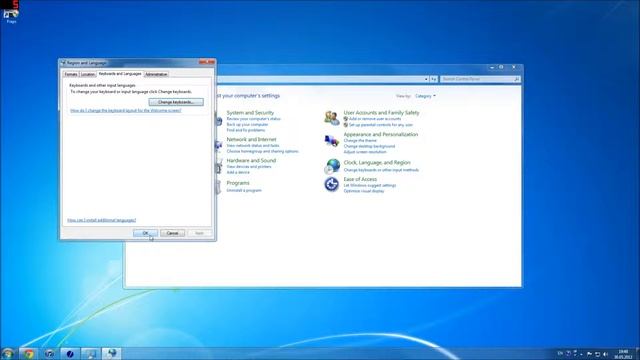This screenshot has height=360, width=640.
Task: Open Appearance and Personalization heading
Action: coord(381,134)
